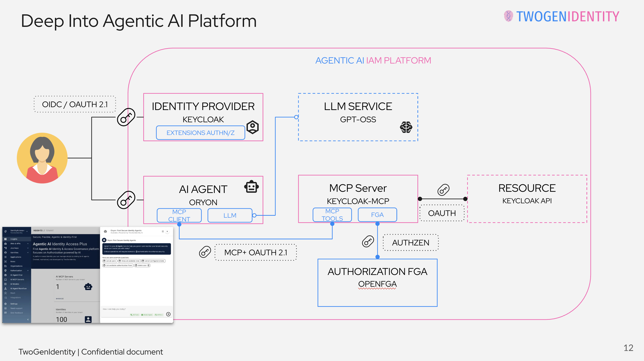Click the EXTENSIONS AUTHN/Z box
Viewport: 644px width, 361px height.
(x=200, y=133)
